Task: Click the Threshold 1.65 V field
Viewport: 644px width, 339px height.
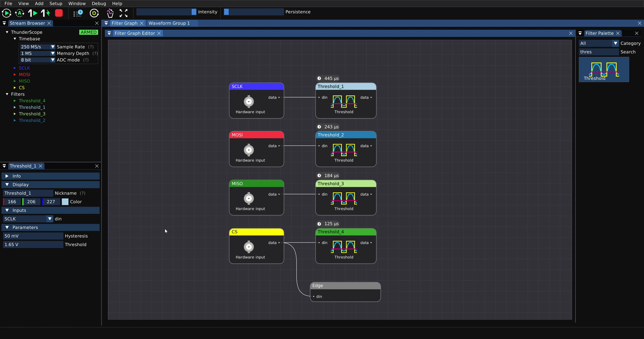Action: click(x=33, y=245)
